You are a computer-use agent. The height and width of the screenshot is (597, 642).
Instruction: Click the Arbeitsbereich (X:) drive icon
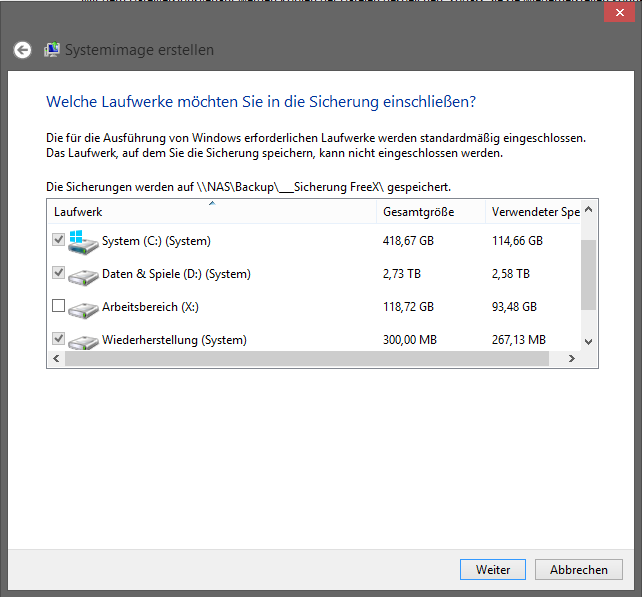pos(83,310)
